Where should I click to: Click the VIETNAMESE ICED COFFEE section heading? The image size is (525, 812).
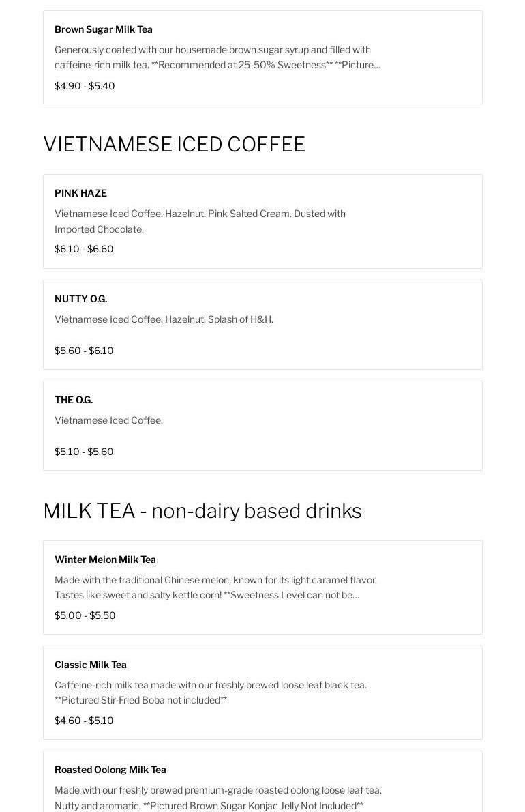click(174, 145)
